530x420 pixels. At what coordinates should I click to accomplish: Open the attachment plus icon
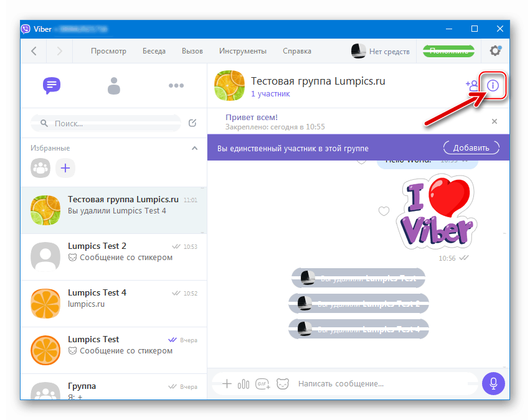pos(227,384)
